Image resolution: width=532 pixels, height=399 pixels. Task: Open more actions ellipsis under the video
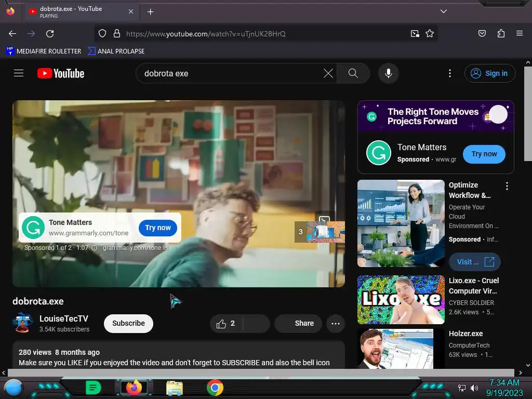tap(336, 324)
